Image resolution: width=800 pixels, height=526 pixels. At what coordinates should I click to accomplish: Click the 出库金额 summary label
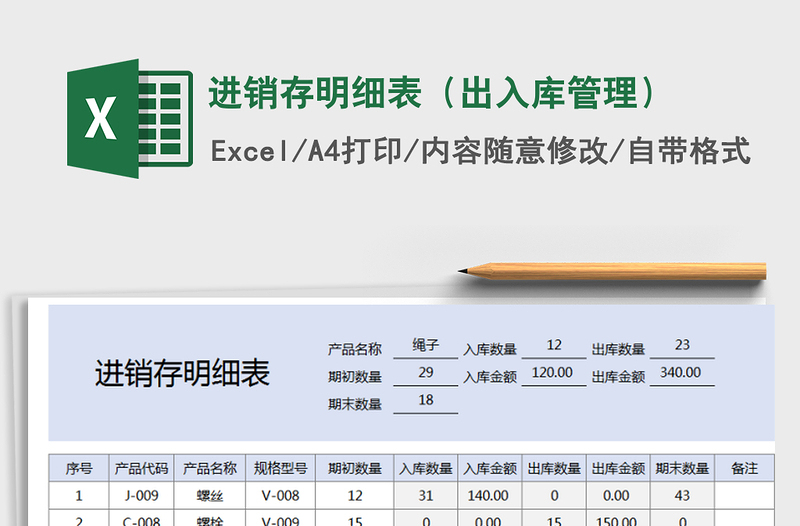coord(618,377)
